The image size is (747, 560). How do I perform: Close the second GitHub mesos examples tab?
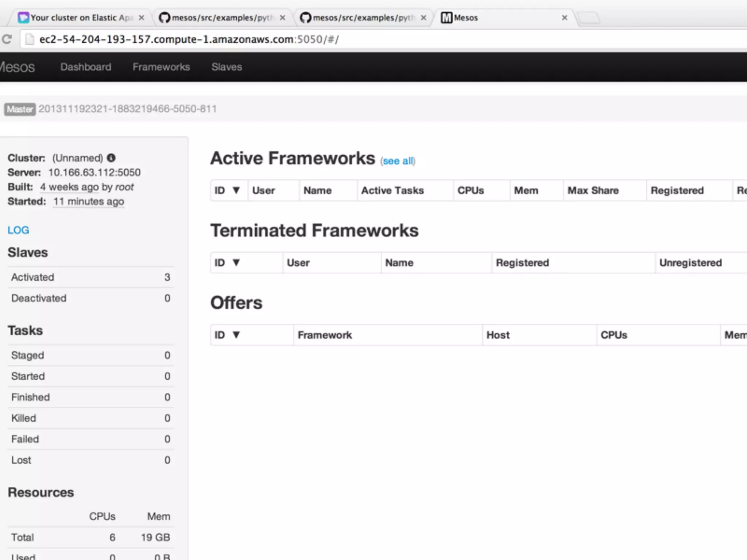423,17
